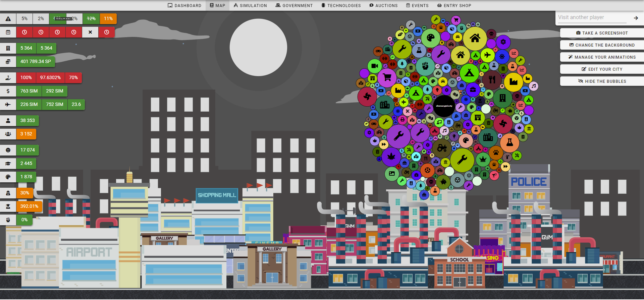Screen dimensions: 644x300
Task: Click the purple briefcase bubble
Action: (x=473, y=90)
